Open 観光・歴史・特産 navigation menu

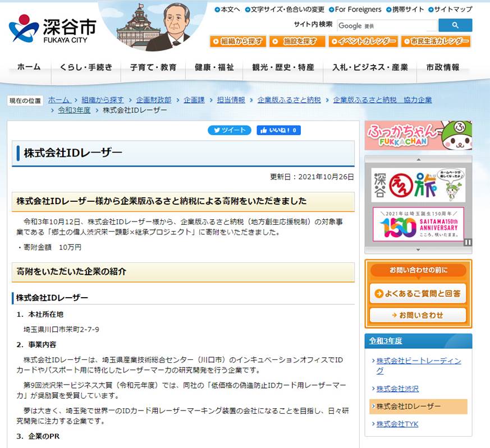tap(283, 67)
